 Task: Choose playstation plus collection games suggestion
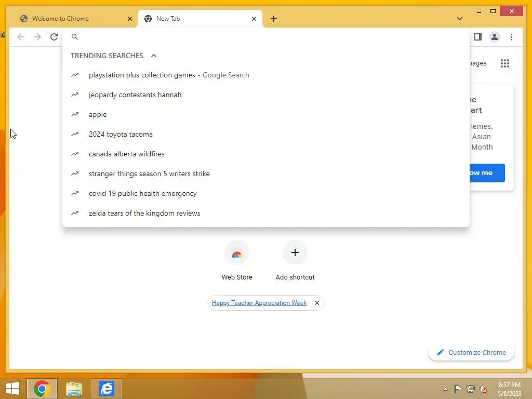(x=266, y=75)
